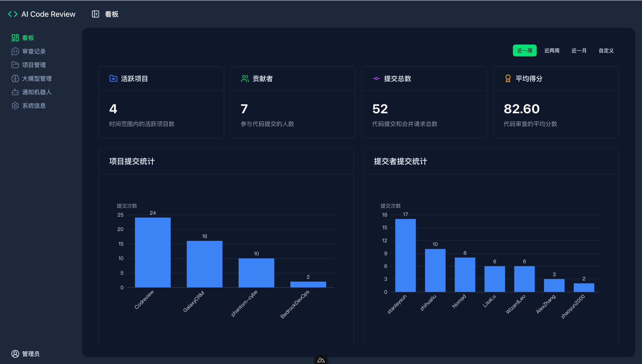Click the 提交总数 commit icon
The height and width of the screenshot is (364, 642).
[376, 78]
